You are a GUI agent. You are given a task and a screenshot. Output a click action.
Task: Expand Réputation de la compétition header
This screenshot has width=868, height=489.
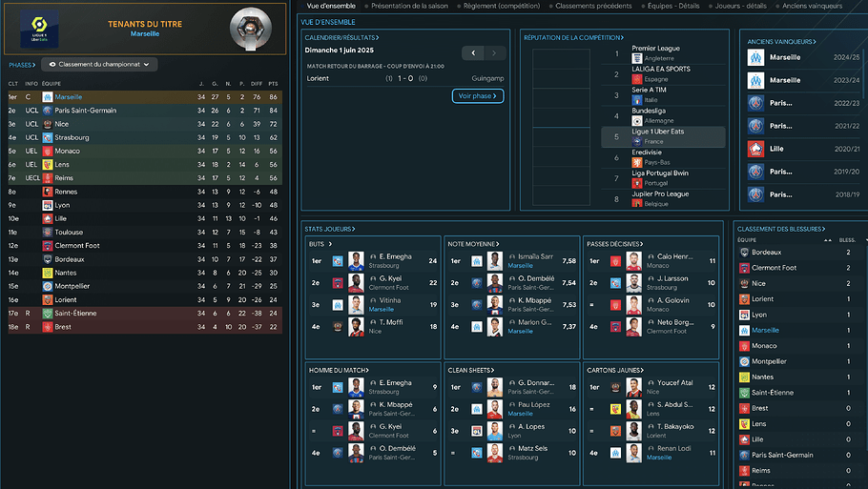[573, 37]
